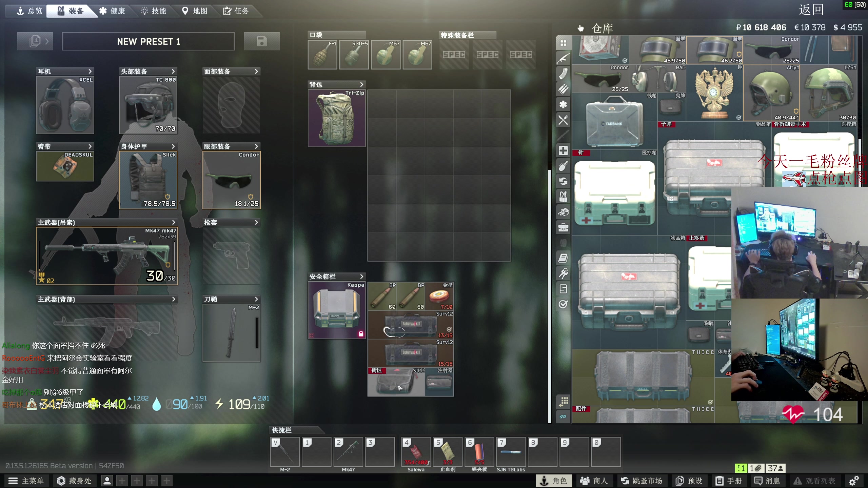This screenshot has height=488, width=868.
Task: Toggle the show-all grid filter in stash
Action: (x=563, y=43)
